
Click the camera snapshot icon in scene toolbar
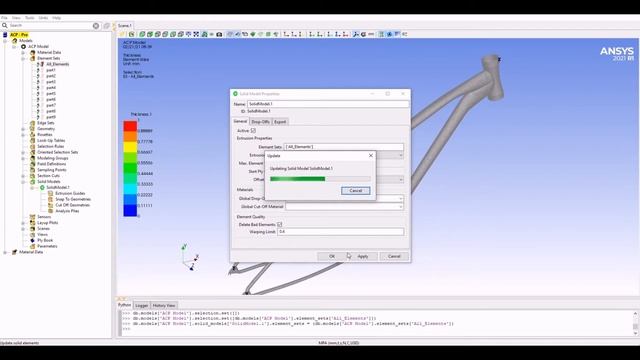219,34
